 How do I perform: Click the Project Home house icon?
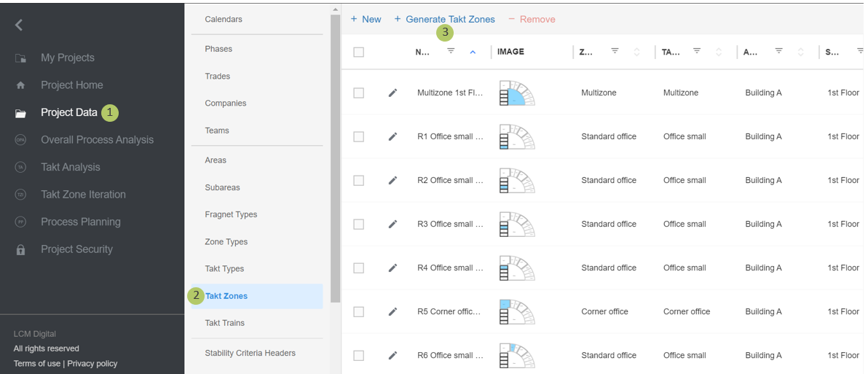[x=20, y=85]
